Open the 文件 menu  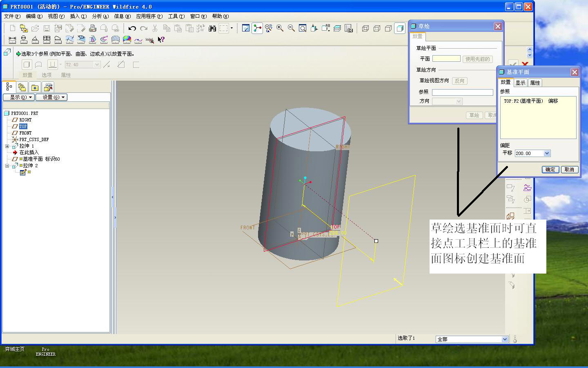pyautogui.click(x=12, y=16)
